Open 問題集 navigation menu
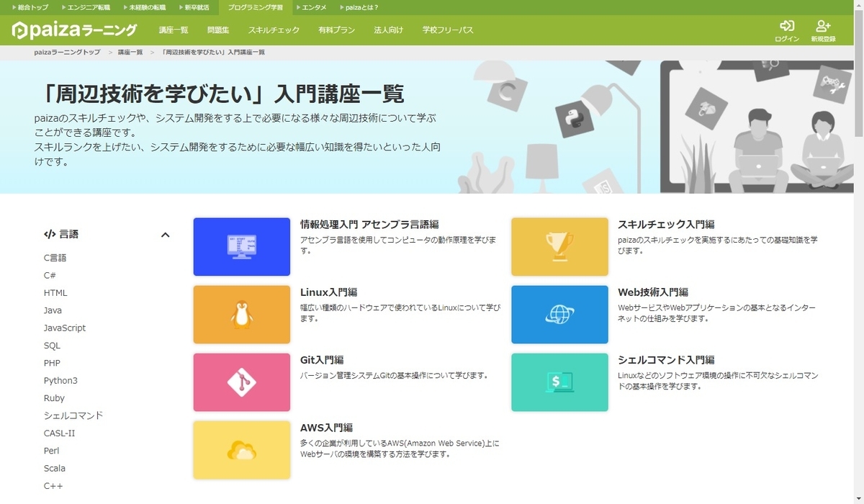Viewport: 864px width, 504px height. coord(218,30)
